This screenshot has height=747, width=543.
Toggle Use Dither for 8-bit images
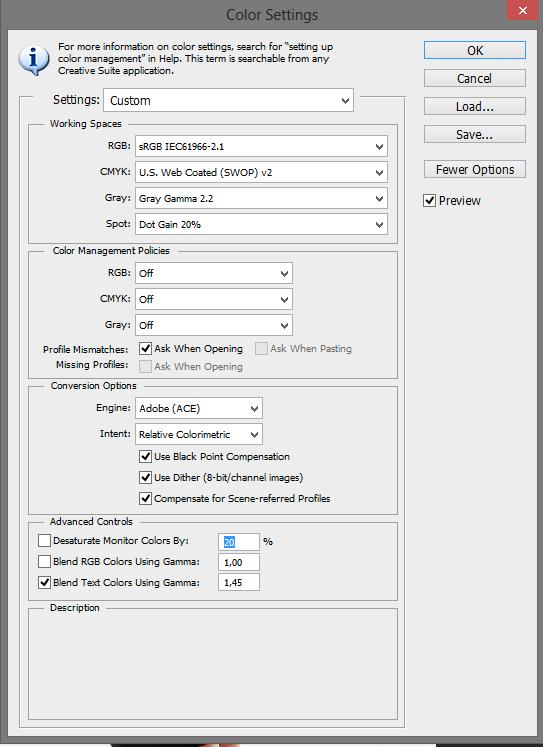click(145, 477)
